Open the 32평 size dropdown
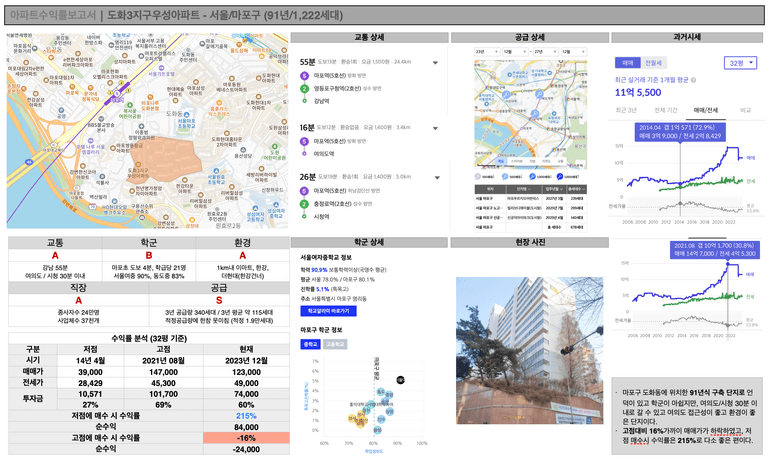 (740, 63)
